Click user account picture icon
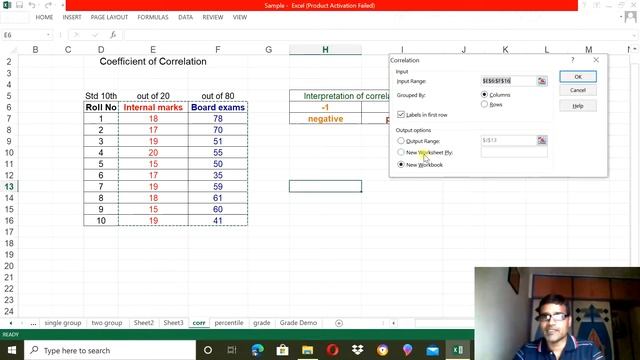The image size is (640, 360). click(631, 17)
